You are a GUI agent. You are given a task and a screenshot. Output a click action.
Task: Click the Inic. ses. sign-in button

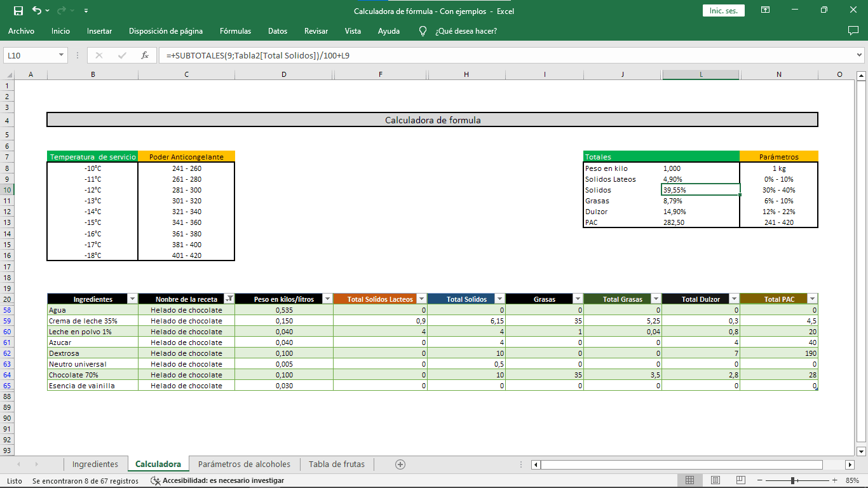point(723,11)
